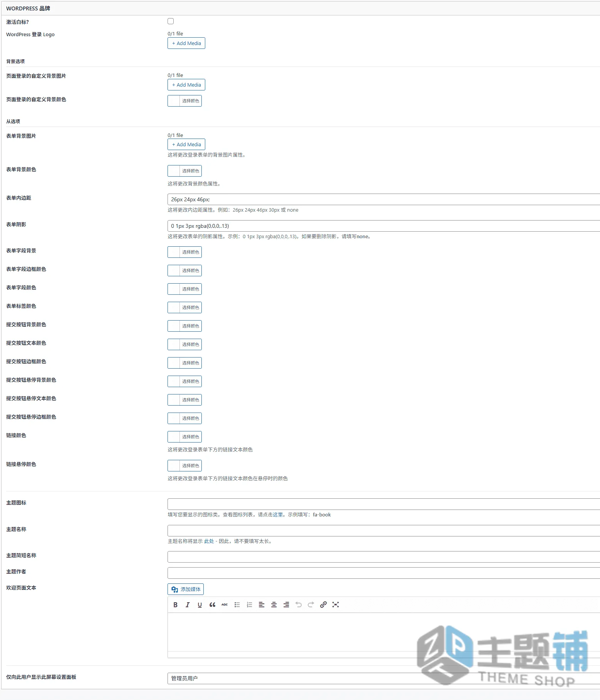Click the 从选项 section heading
The height and width of the screenshot is (700, 600).
click(x=13, y=121)
